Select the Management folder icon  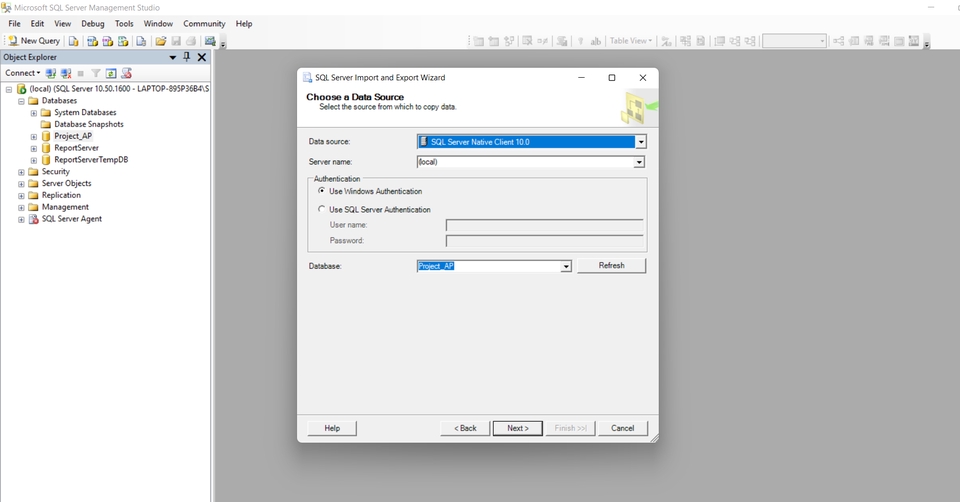[33, 207]
